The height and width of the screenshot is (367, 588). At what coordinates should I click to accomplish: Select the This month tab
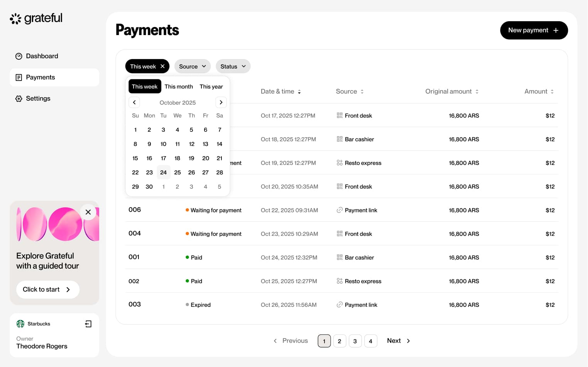[179, 87]
